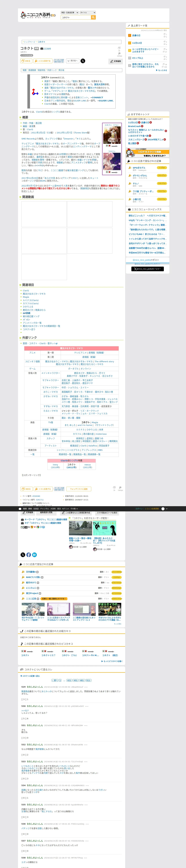Adjust the first コネクト pico player slider
186x868 pixels.
(30, 652)
